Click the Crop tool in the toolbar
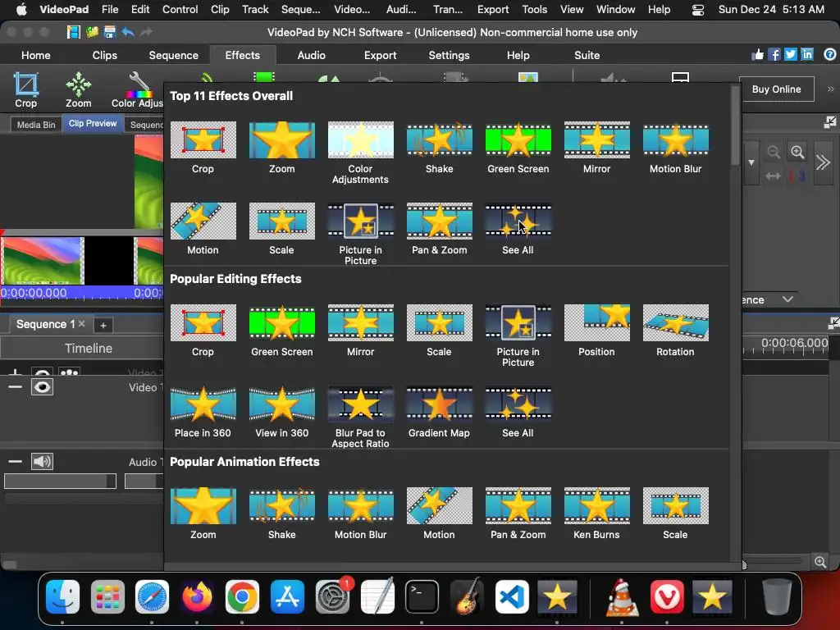This screenshot has height=630, width=840. [25, 90]
